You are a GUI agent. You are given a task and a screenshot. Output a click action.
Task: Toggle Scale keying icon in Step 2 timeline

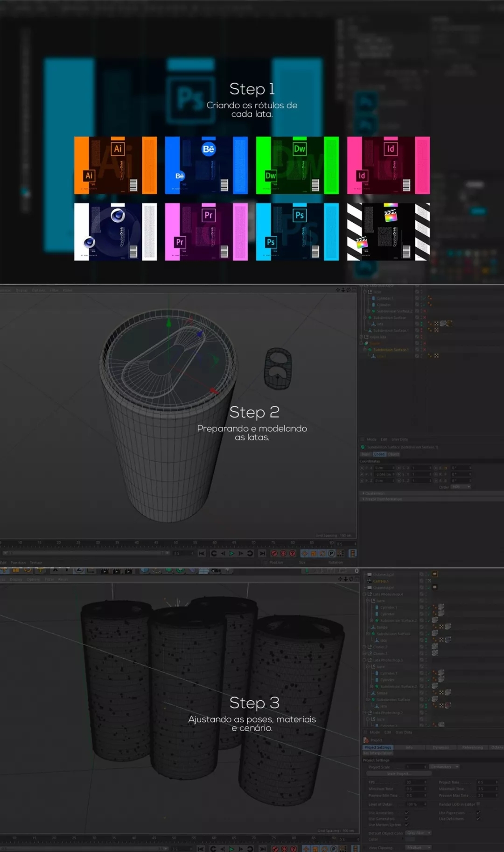point(313,553)
